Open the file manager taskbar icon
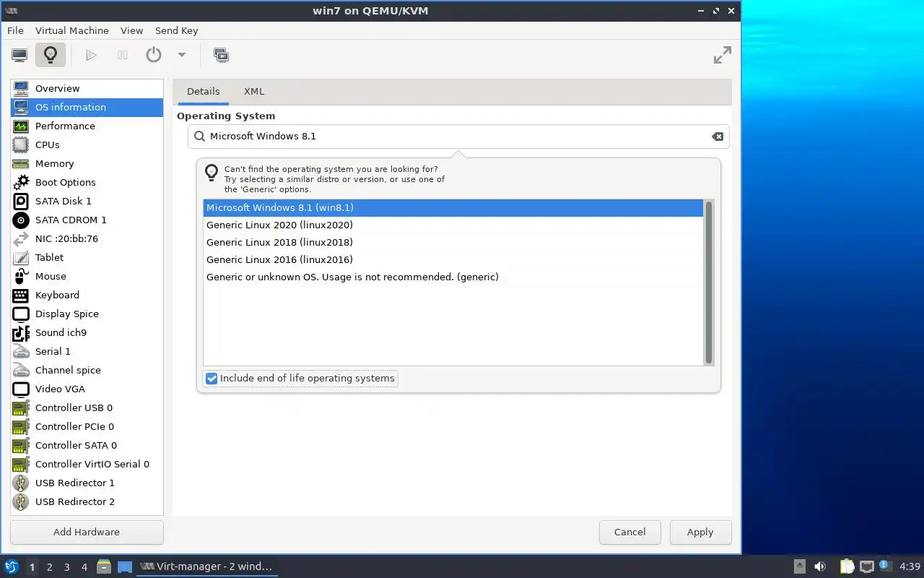 [104, 566]
